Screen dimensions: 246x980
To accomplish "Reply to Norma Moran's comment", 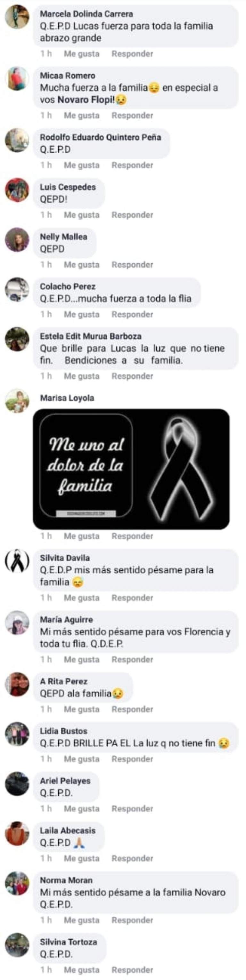I will coord(132,920).
